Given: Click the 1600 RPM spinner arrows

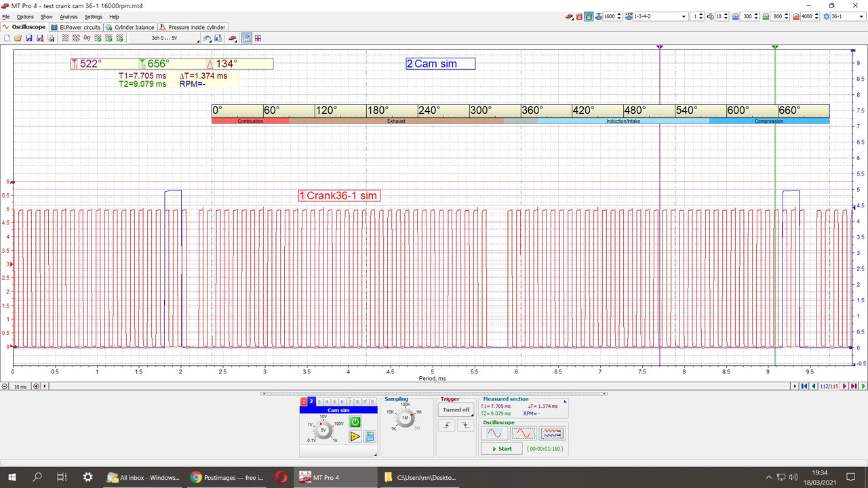Looking at the screenshot, I should (x=619, y=16).
